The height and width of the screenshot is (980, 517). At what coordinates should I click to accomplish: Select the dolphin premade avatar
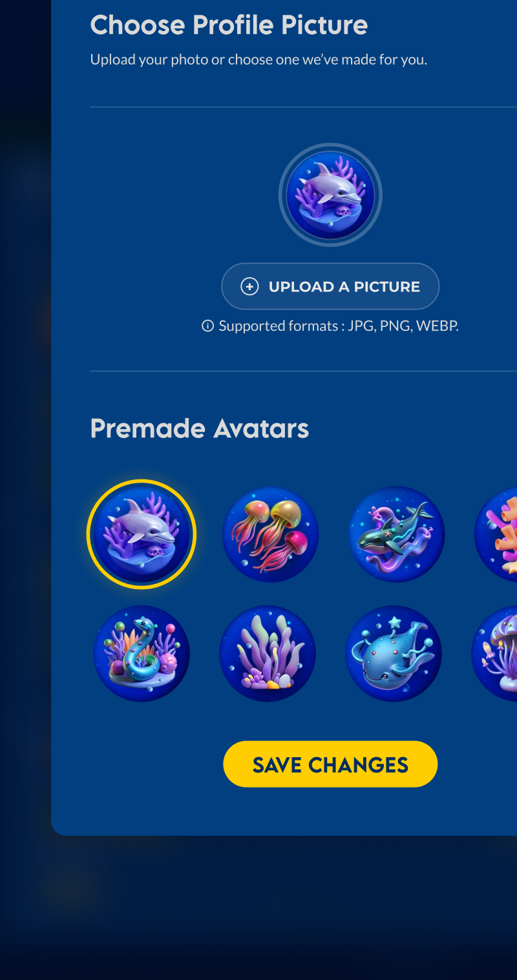tap(141, 534)
